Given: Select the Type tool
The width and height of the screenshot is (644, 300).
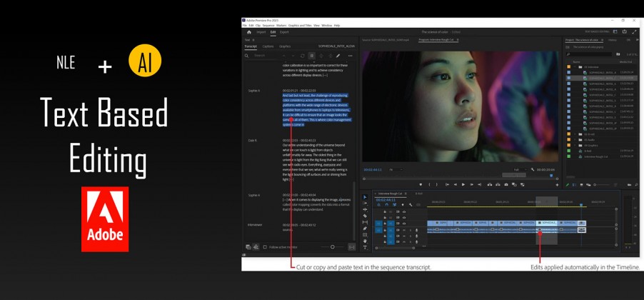Looking at the screenshot, I should pos(365,247).
